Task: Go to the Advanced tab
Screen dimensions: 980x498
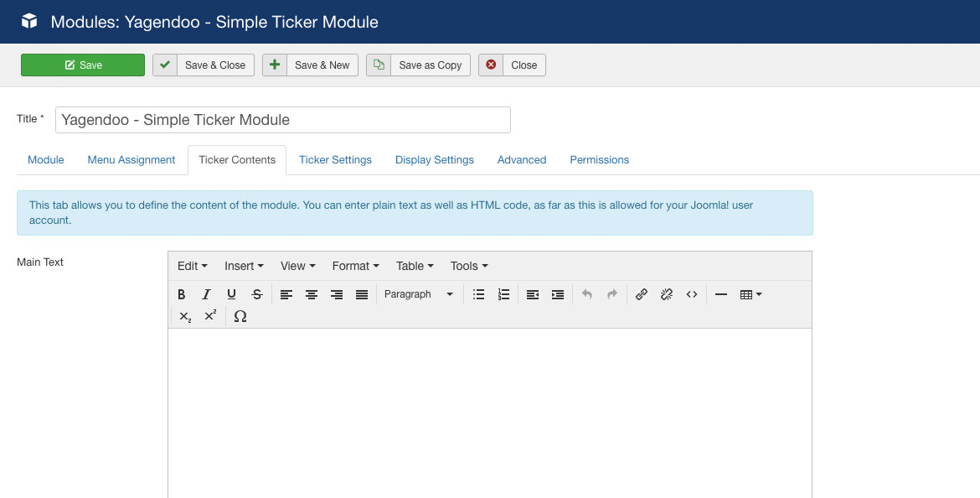Action: click(x=522, y=159)
